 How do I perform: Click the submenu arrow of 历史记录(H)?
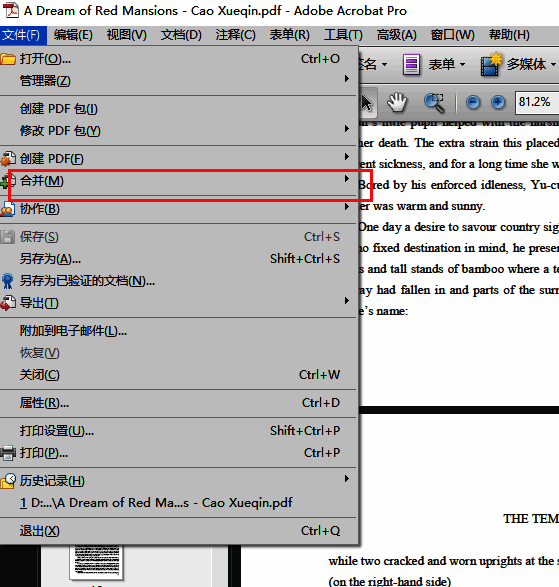(x=347, y=479)
